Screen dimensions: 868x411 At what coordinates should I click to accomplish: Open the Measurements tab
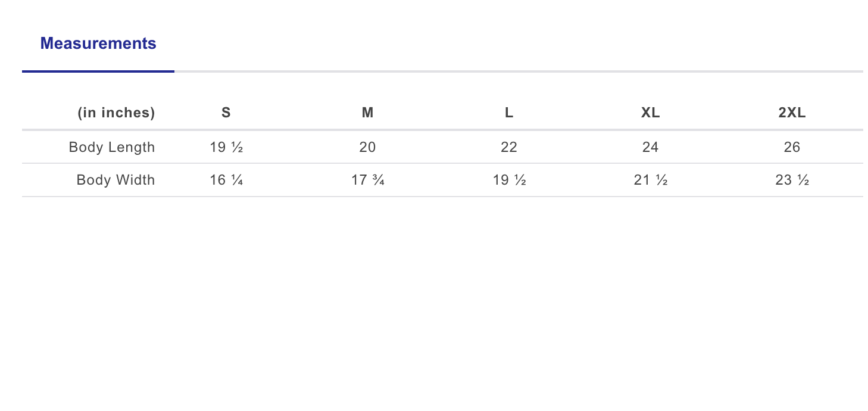pos(98,43)
